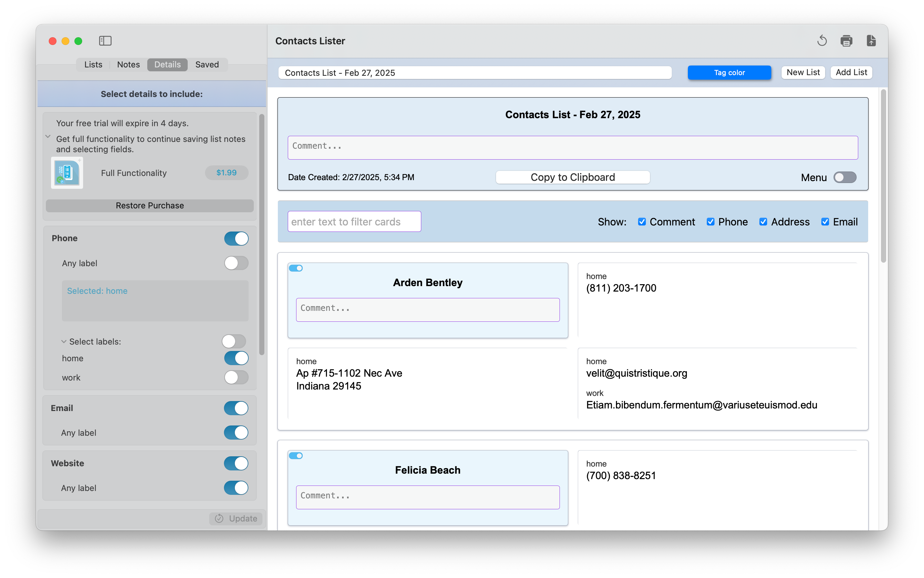Click the refresh arrow icon
This screenshot has width=924, height=578.
[x=822, y=40]
